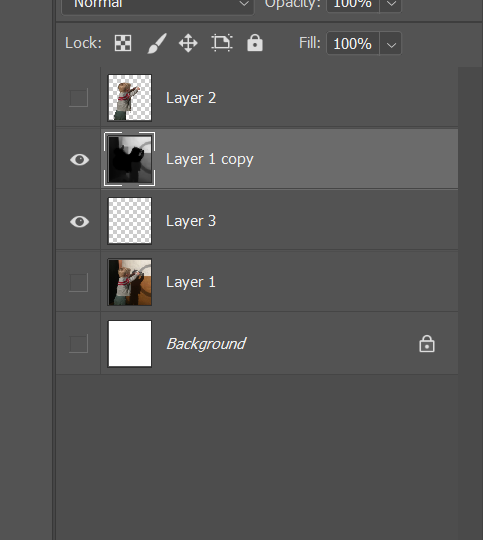Lock position move icon
This screenshot has width=483, height=540.
[x=188, y=43]
